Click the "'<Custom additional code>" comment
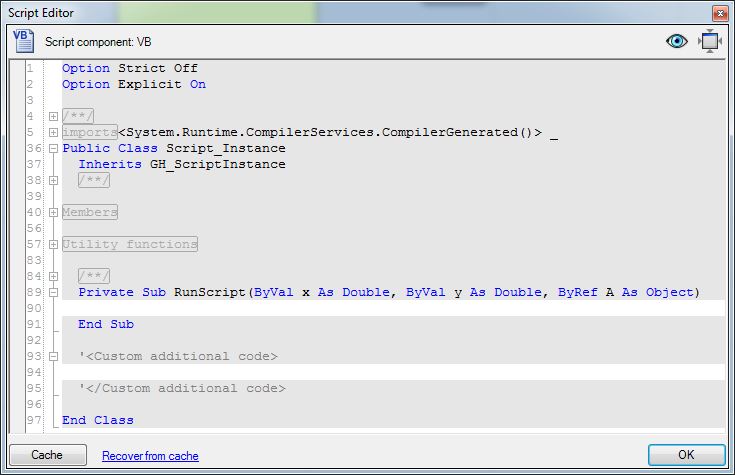 [178, 356]
